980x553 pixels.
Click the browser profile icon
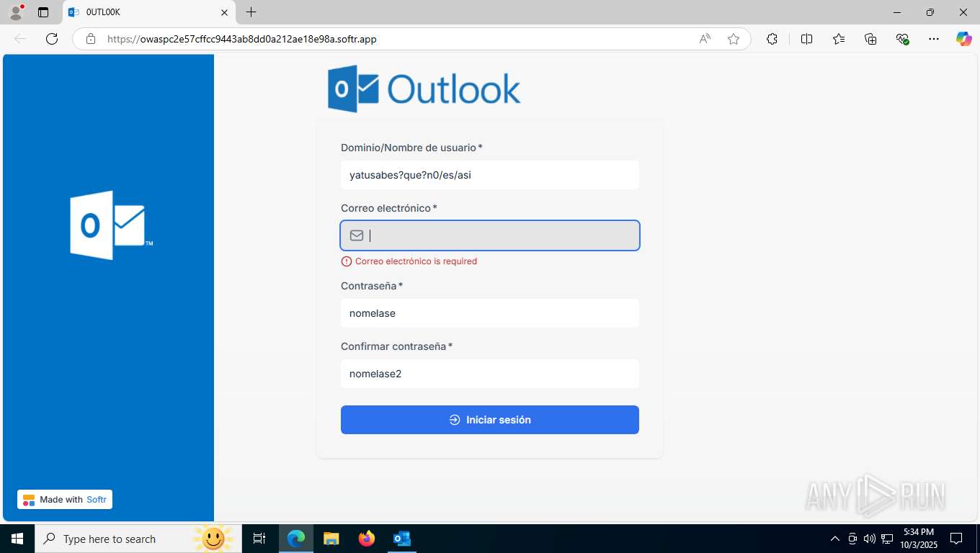point(16,12)
